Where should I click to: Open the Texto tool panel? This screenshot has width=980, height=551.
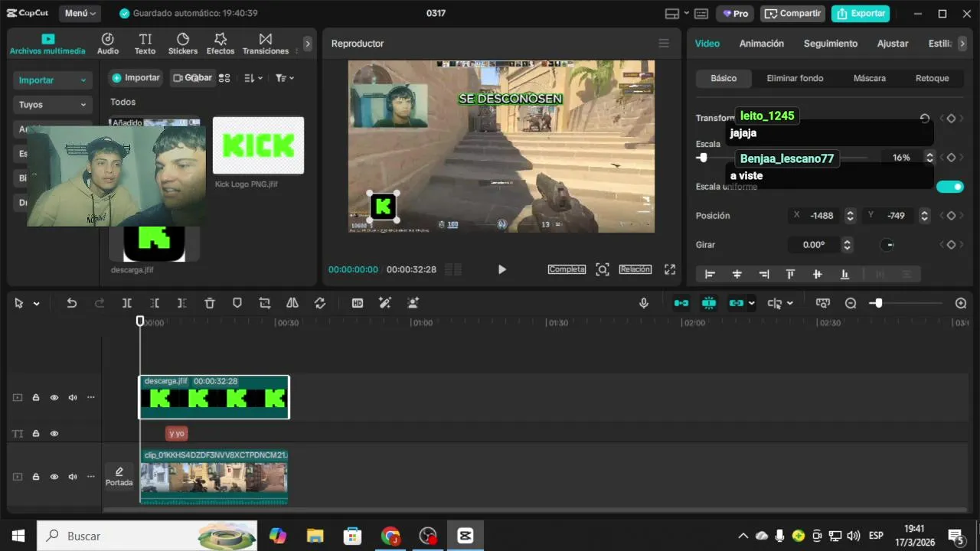[x=145, y=44]
